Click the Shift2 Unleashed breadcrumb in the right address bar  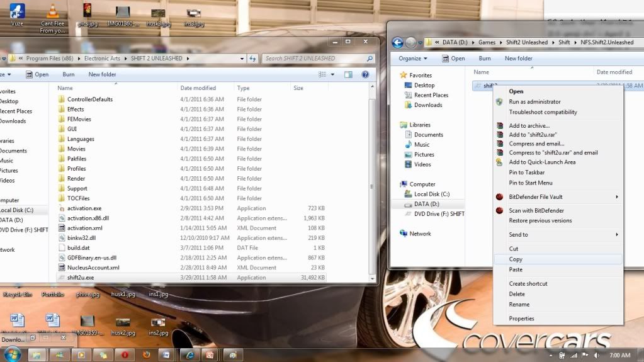point(527,42)
